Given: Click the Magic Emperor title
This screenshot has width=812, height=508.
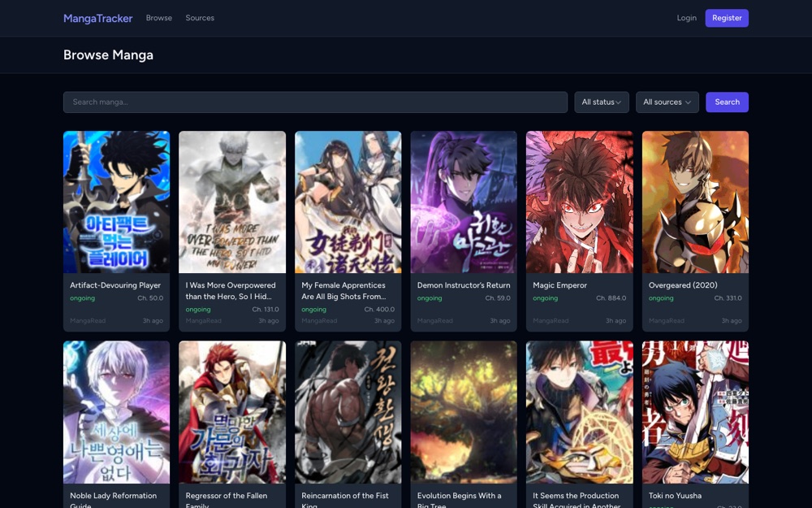Looking at the screenshot, I should point(559,285).
